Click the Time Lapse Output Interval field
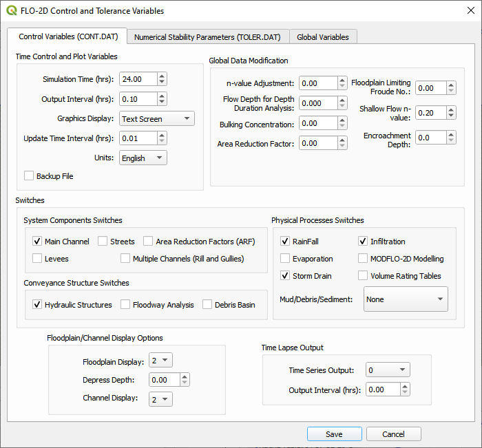The height and width of the screenshot is (448, 482). coord(383,390)
